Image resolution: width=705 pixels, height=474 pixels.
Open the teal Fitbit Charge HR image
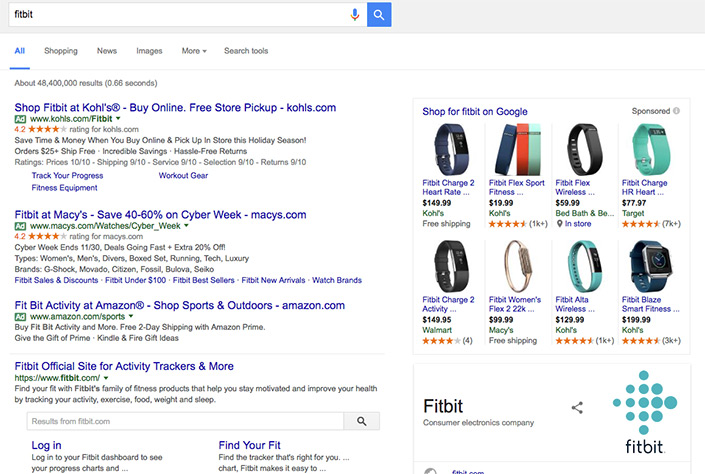[651, 150]
